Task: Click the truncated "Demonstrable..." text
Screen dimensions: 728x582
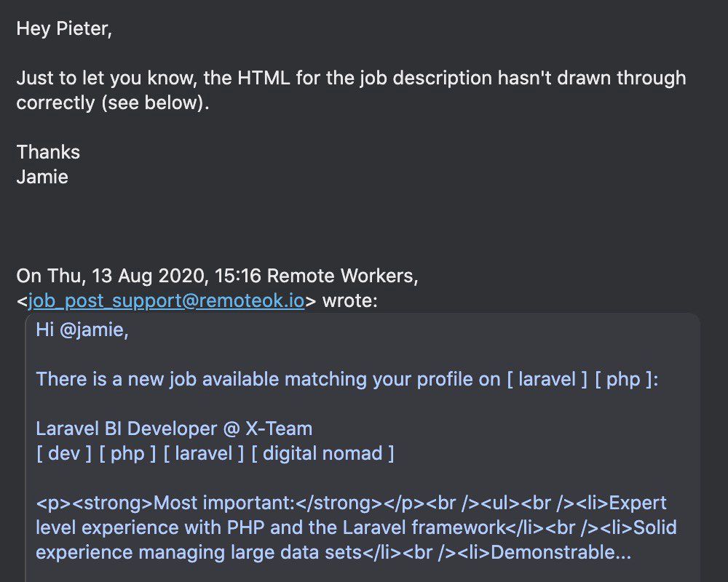Action: tap(561, 552)
